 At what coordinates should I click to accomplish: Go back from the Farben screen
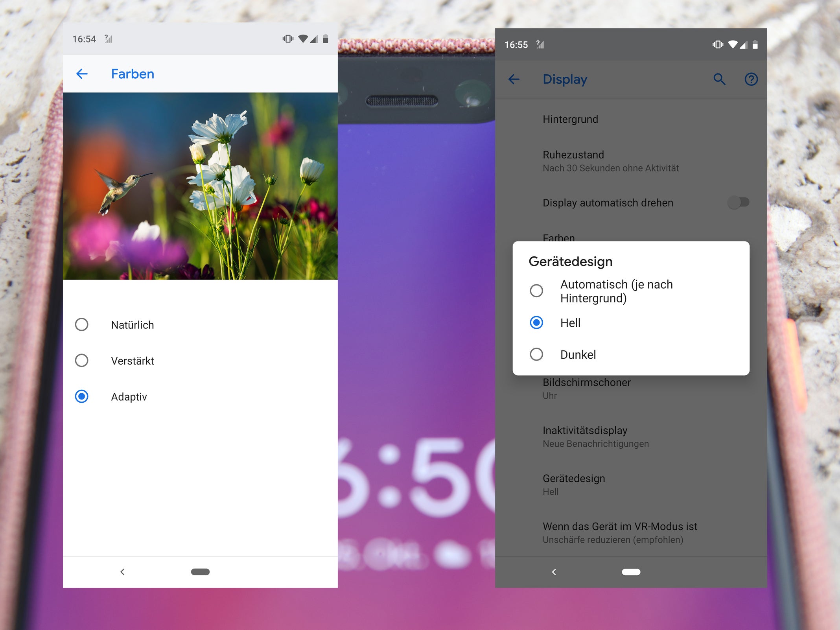[82, 74]
